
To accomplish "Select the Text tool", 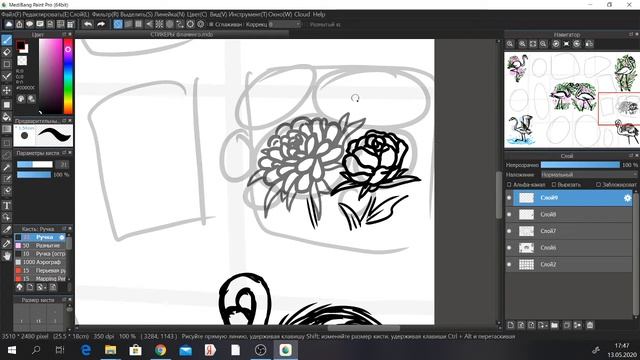I will (x=7, y=205).
